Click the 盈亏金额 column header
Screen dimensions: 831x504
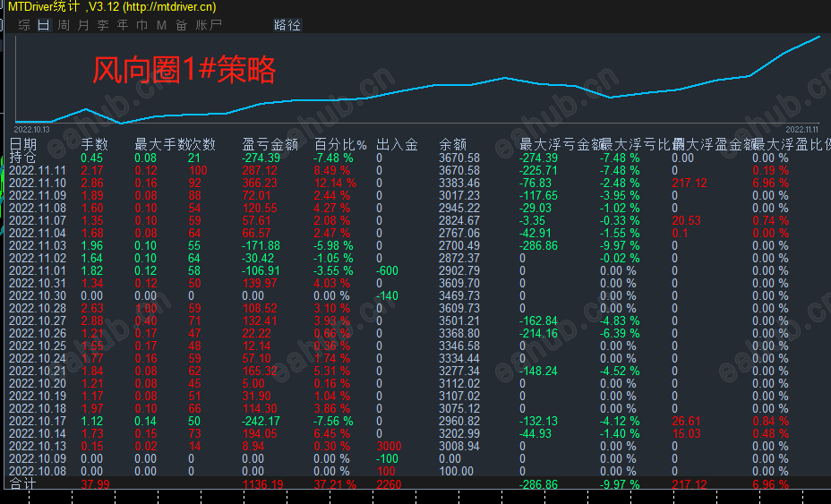click(x=270, y=144)
